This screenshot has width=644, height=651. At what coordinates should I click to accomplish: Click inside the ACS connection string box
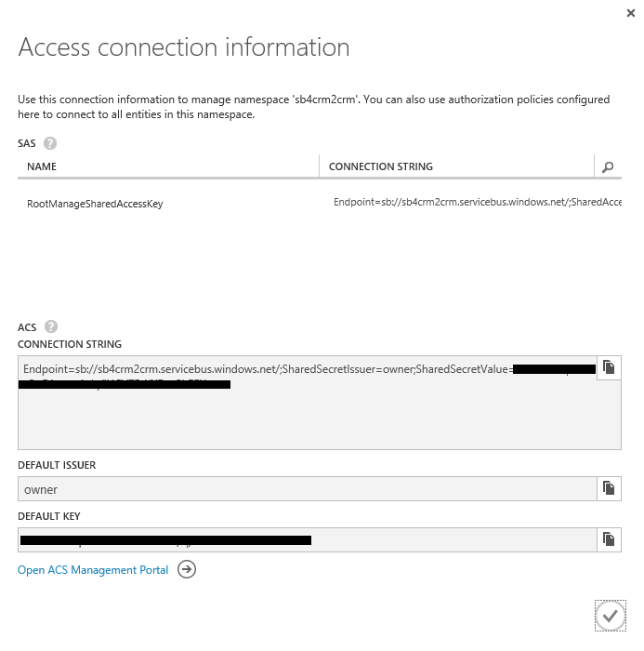coord(307,418)
